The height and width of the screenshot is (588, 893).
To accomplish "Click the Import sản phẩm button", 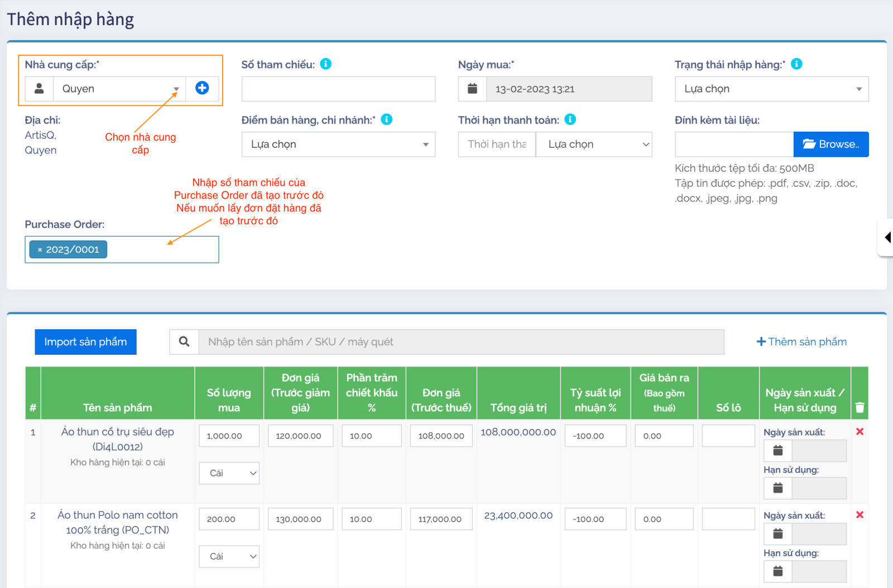I will tap(85, 342).
